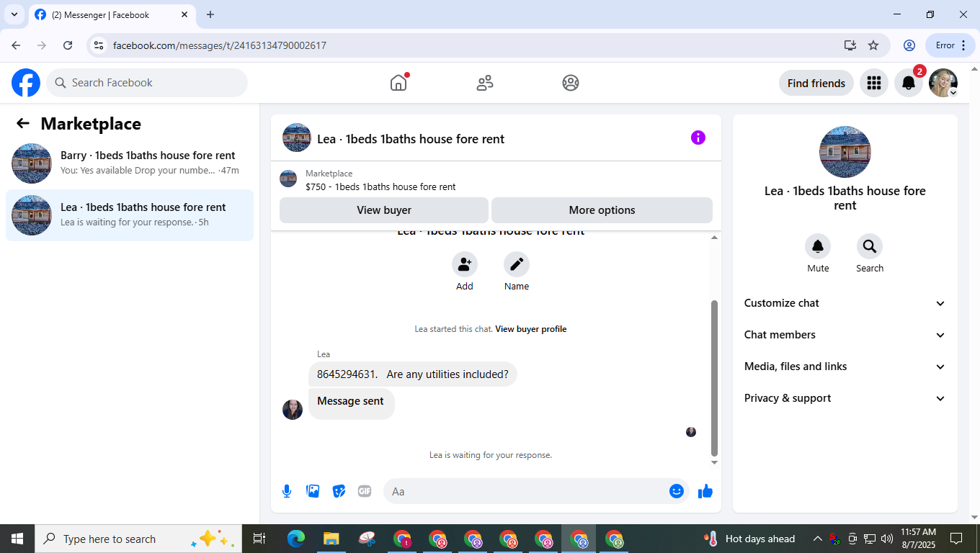
Task: Open Chrome profile icon
Action: 909,45
